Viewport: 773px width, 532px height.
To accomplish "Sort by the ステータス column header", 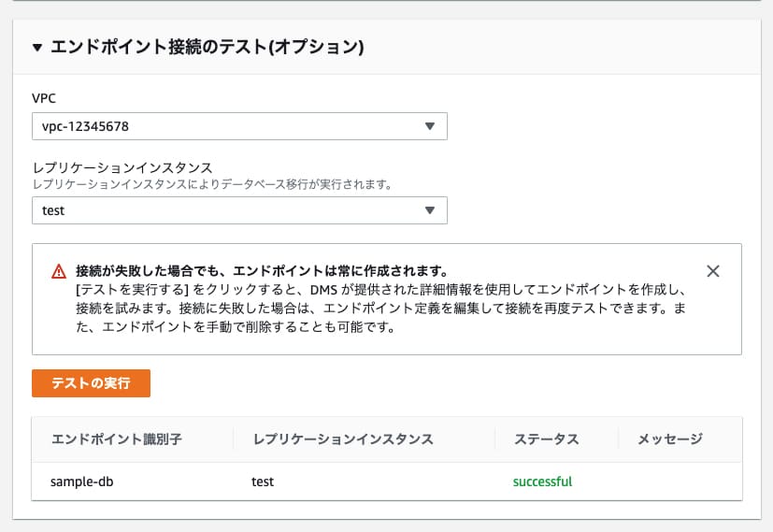I will (x=547, y=439).
